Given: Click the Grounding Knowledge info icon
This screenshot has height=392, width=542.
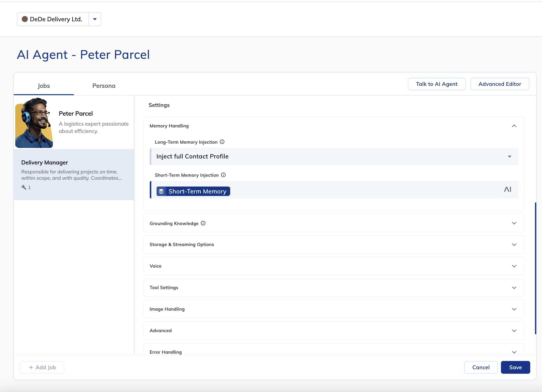Looking at the screenshot, I should coord(203,223).
